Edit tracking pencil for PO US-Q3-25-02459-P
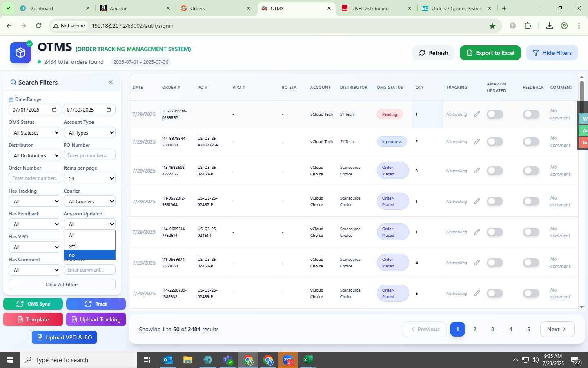The image size is (588, 368). tap(477, 293)
